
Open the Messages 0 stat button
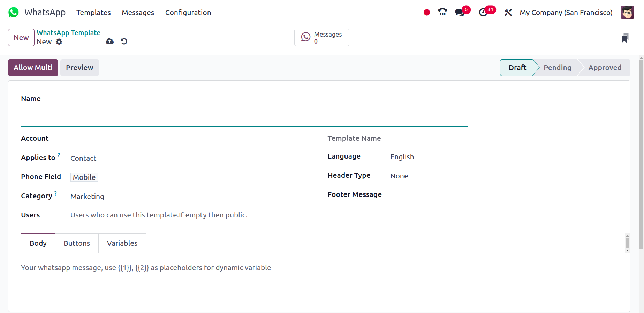322,37
